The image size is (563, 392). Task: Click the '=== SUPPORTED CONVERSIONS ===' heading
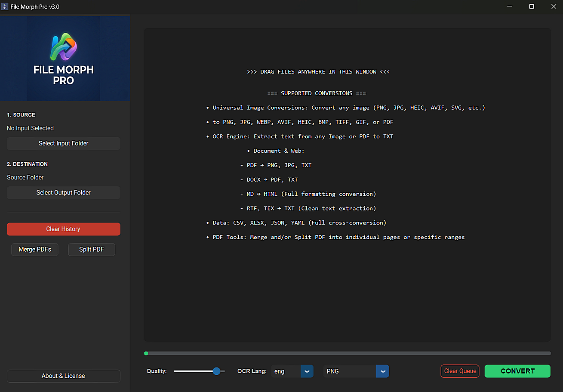(317, 93)
